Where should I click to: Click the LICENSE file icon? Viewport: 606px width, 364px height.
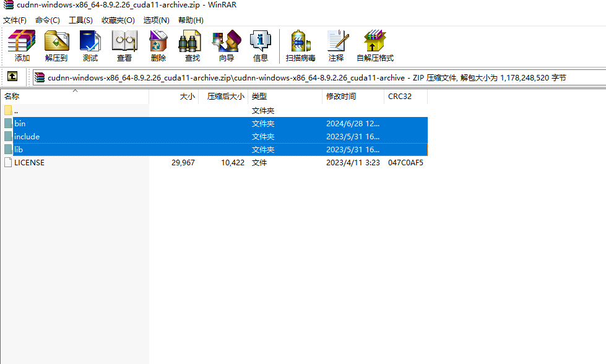point(8,162)
